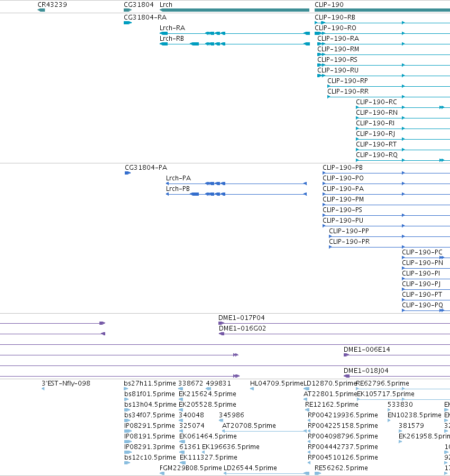Open polypeptide CLIP-190-PT
450x476 pixels.
[x=422, y=295]
